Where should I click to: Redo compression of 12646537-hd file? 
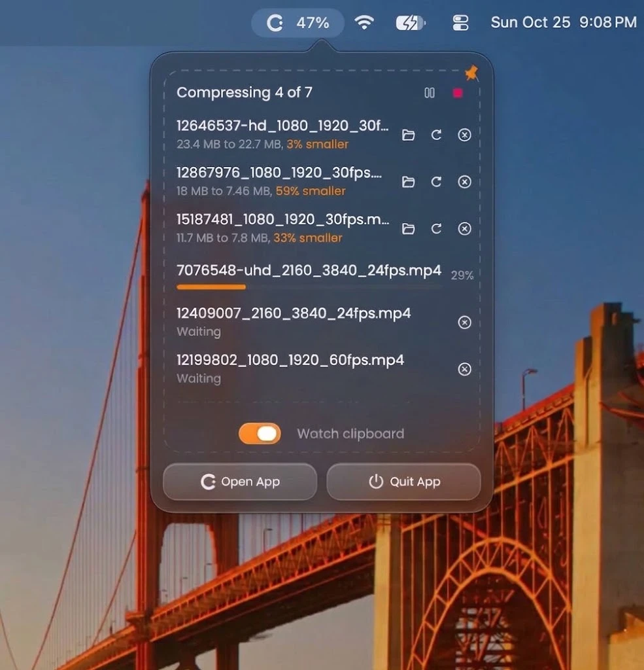pyautogui.click(x=436, y=135)
